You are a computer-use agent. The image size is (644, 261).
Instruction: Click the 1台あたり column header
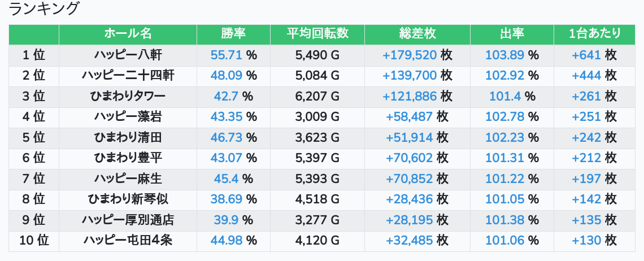click(x=594, y=34)
